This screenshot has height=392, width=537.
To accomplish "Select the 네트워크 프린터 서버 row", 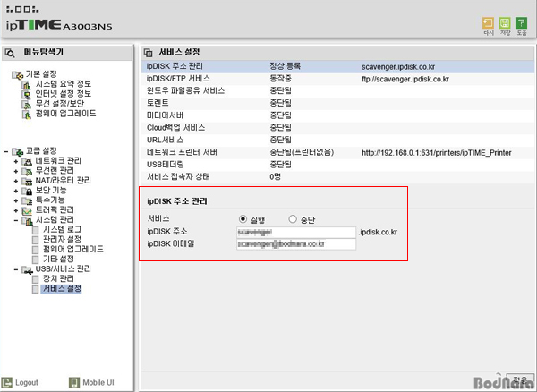I will tap(337, 152).
